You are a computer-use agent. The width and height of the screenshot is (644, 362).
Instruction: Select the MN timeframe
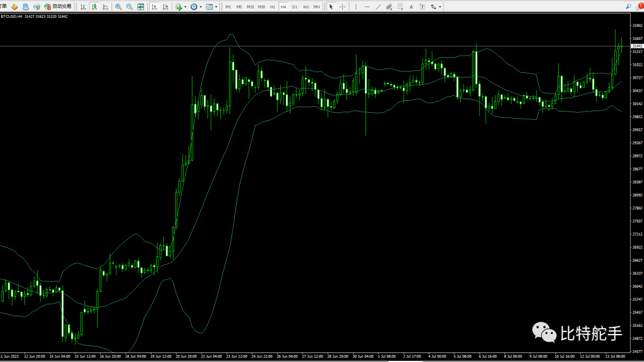317,7
